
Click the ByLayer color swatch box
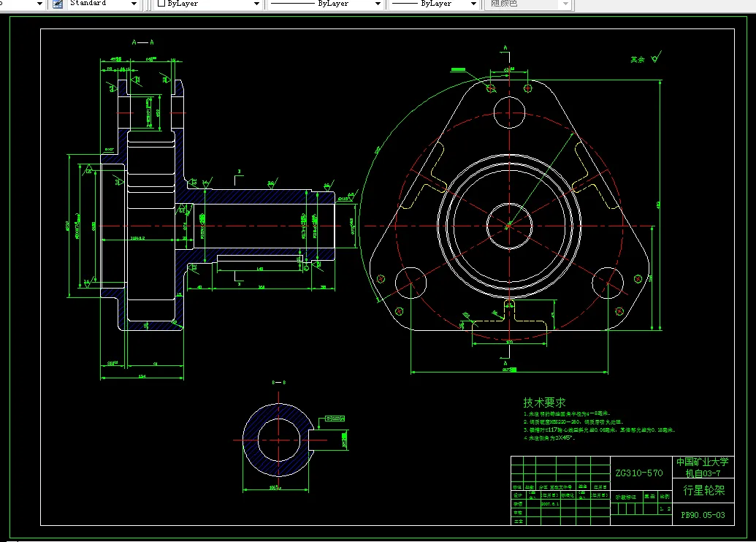click(x=161, y=4)
